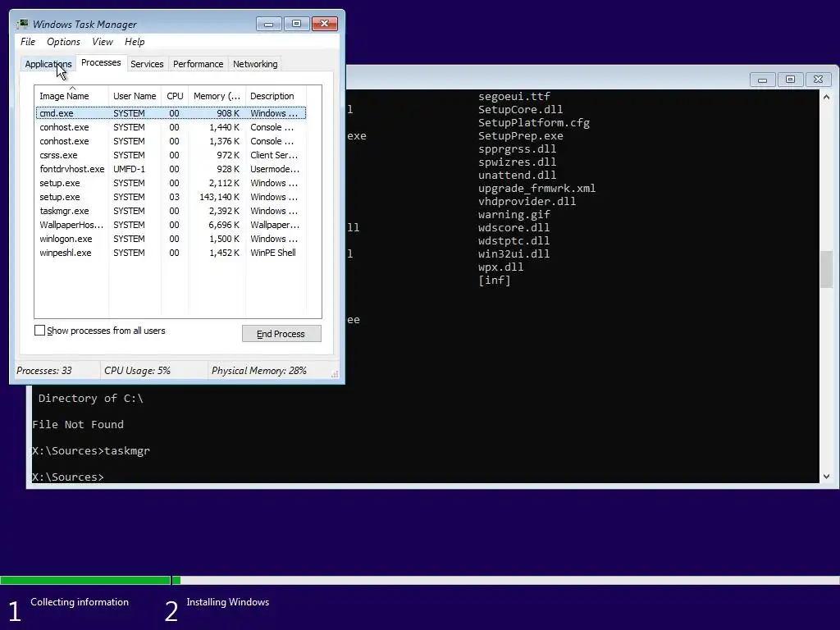Click SetupPlatform.cfg in the console listing
This screenshot has width=840, height=630.
point(534,123)
